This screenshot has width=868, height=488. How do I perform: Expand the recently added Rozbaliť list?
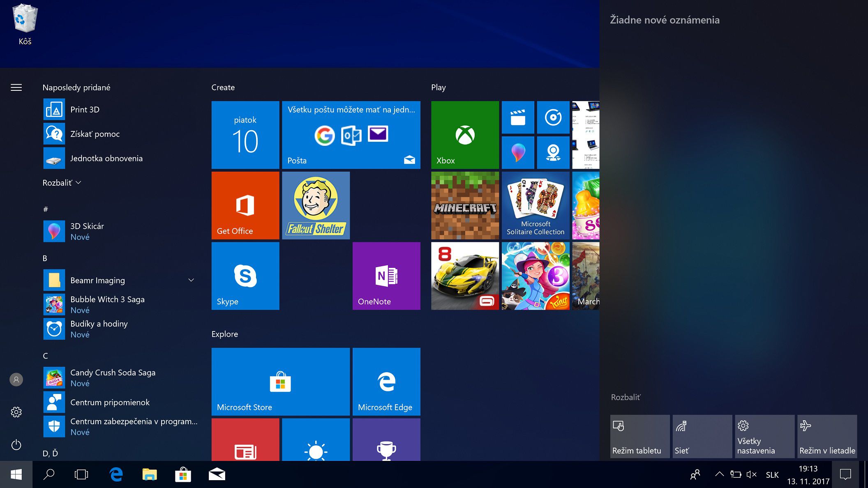62,183
